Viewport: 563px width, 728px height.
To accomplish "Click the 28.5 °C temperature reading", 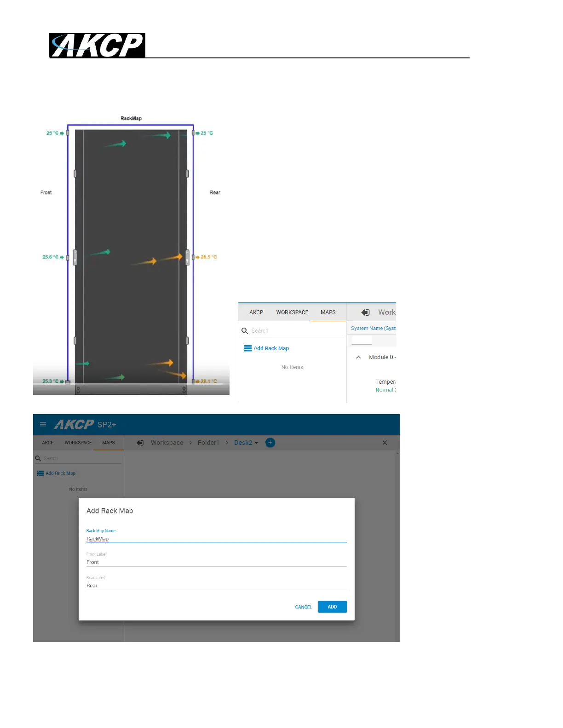I will coord(209,257).
